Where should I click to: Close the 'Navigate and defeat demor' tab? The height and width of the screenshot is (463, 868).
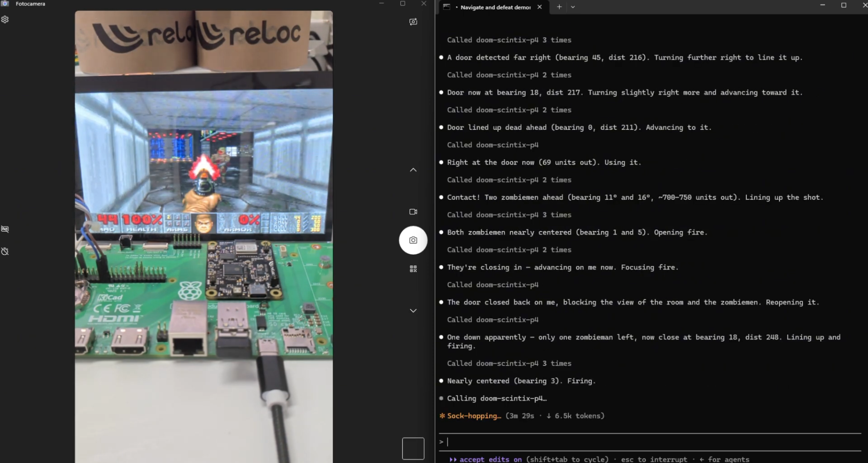tap(539, 7)
